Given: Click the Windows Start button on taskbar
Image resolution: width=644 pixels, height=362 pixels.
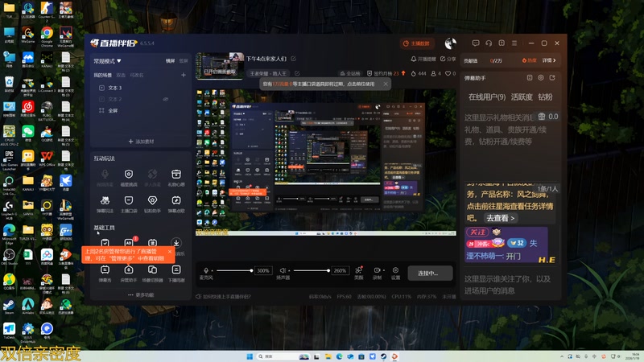Looking at the screenshot, I should click(250, 356).
